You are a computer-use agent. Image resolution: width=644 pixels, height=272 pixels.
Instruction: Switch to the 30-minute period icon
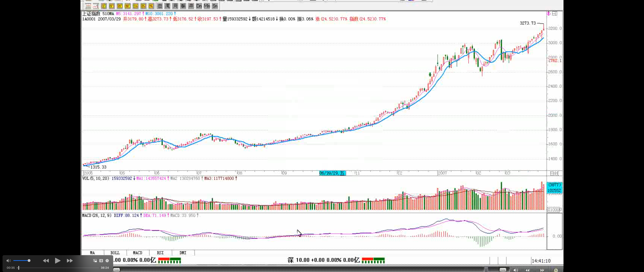[x=128, y=6]
